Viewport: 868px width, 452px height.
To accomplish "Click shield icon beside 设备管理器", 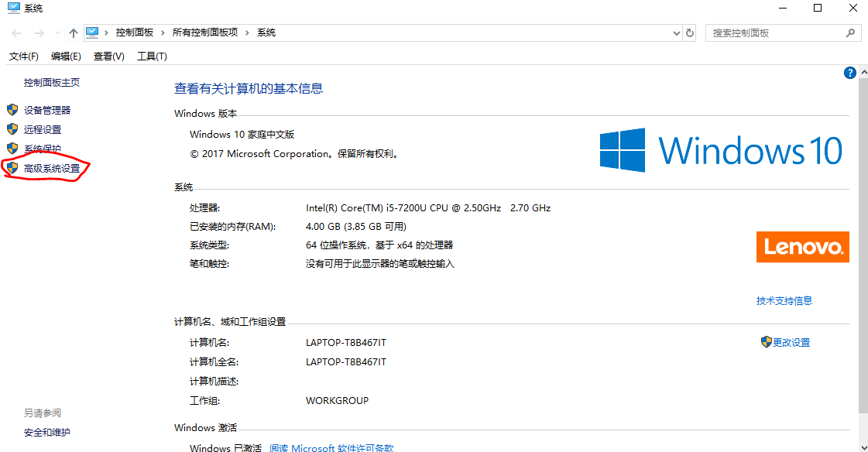I will click(x=12, y=110).
